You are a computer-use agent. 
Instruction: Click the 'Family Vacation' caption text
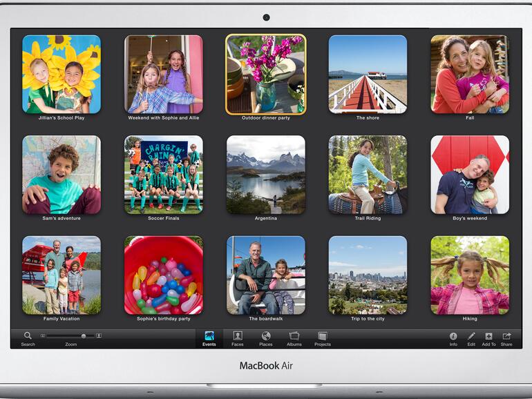tap(61, 319)
